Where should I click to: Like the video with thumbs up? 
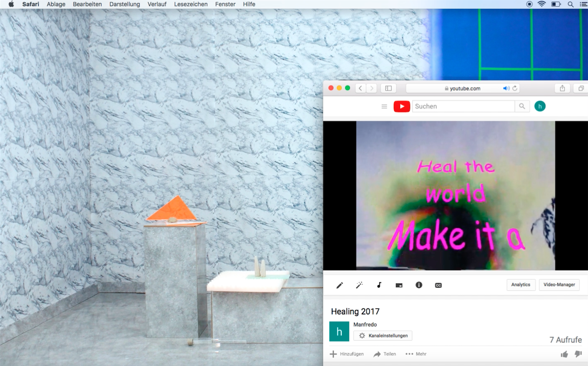564,354
